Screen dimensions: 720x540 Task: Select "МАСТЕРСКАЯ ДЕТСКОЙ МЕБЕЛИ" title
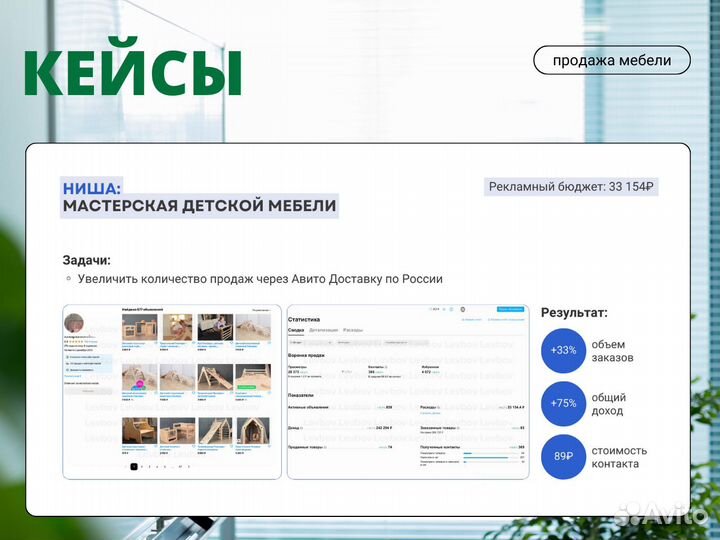coord(199,206)
